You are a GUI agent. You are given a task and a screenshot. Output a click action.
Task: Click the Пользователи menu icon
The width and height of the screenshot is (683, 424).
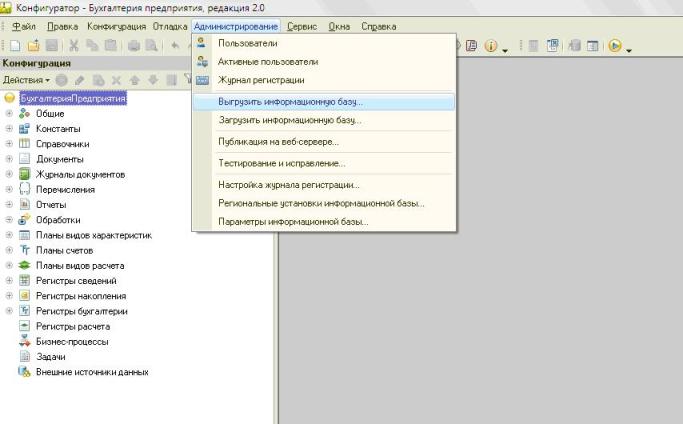[202, 43]
